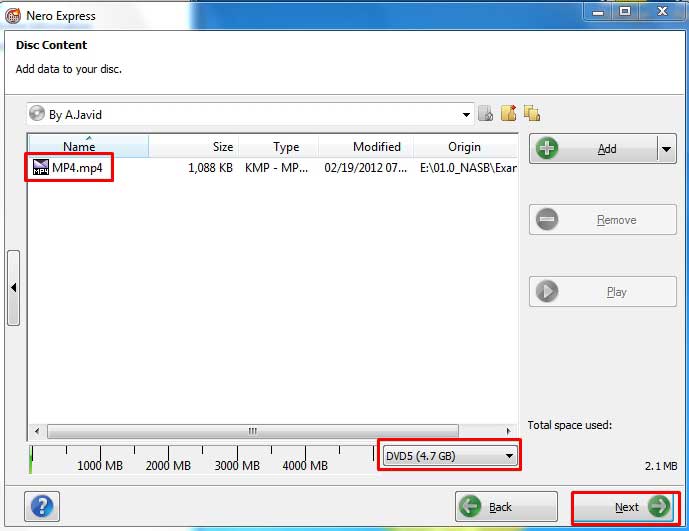
Task: Click the E:\01.0_NASB origin path cell
Action: 468,167
